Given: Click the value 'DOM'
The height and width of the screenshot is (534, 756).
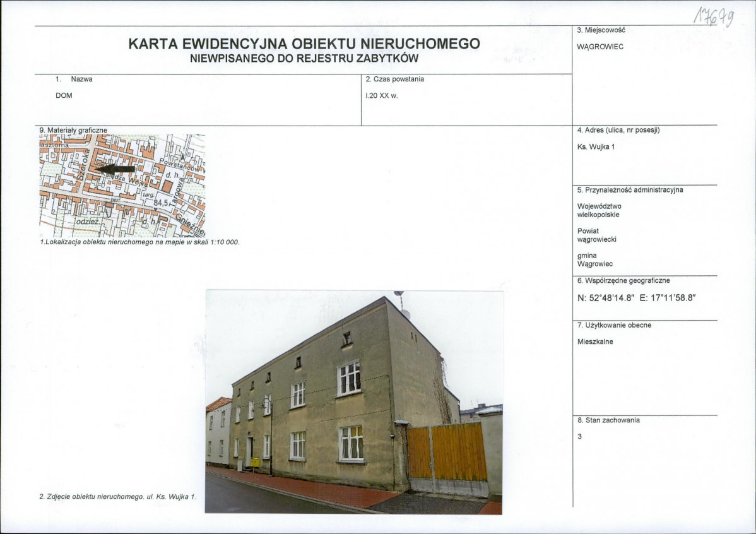Looking at the screenshot, I should point(64,95).
